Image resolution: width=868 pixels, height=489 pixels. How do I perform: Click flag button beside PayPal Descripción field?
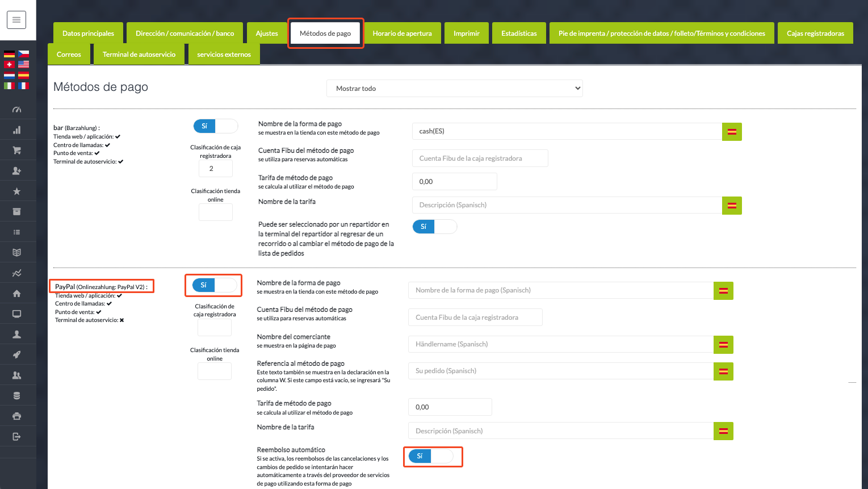pos(723,431)
